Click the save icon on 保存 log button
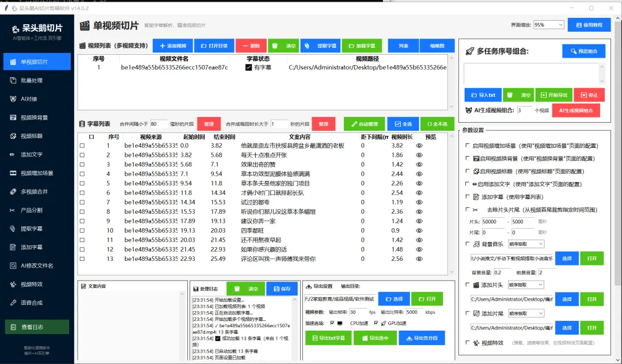622x364 pixels. pos(276,289)
